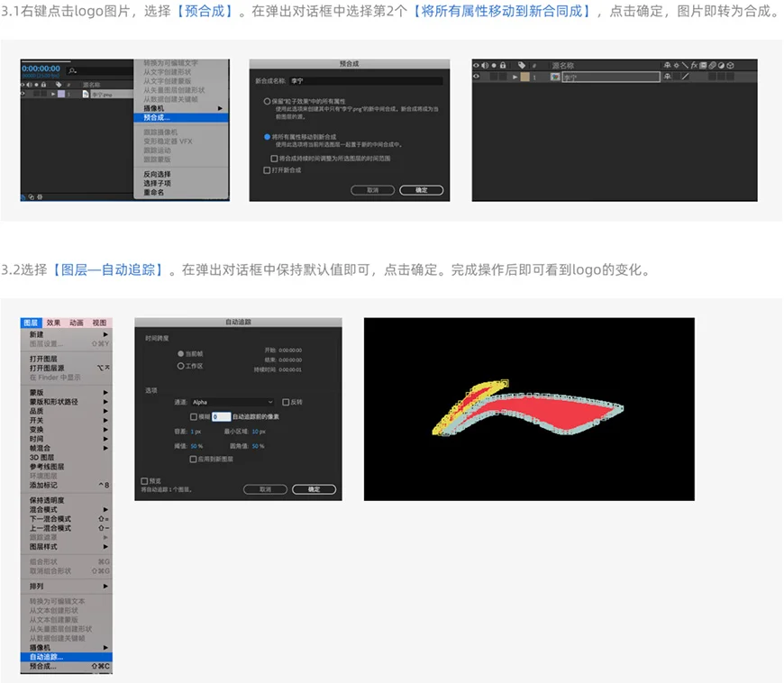Viewport: 784px width, 683px height.
Task: Click 确定 in the 自动追踪 dialog
Action: [x=314, y=489]
